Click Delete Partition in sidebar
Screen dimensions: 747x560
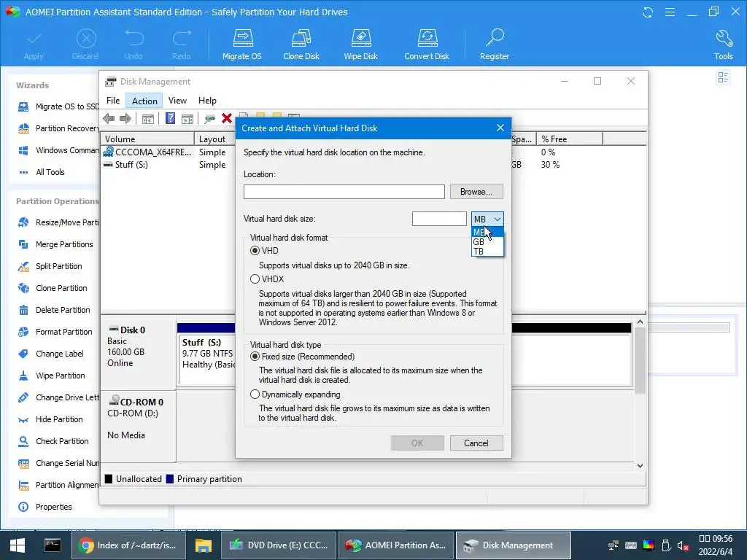click(54, 310)
